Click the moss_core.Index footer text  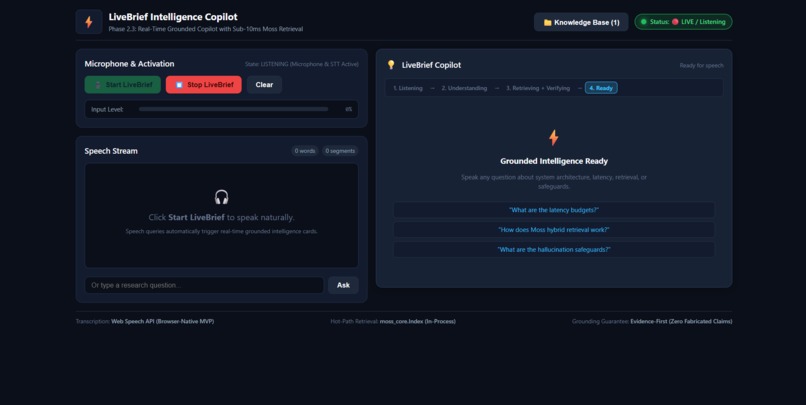(x=417, y=321)
